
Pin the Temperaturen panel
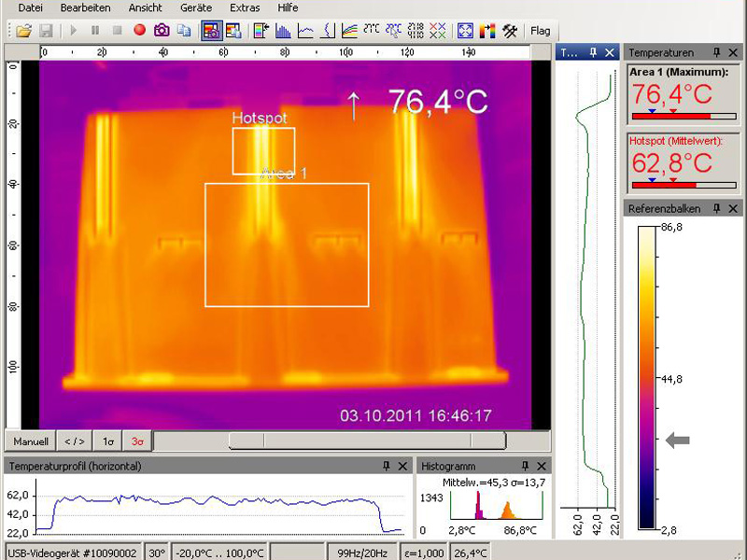click(x=716, y=52)
